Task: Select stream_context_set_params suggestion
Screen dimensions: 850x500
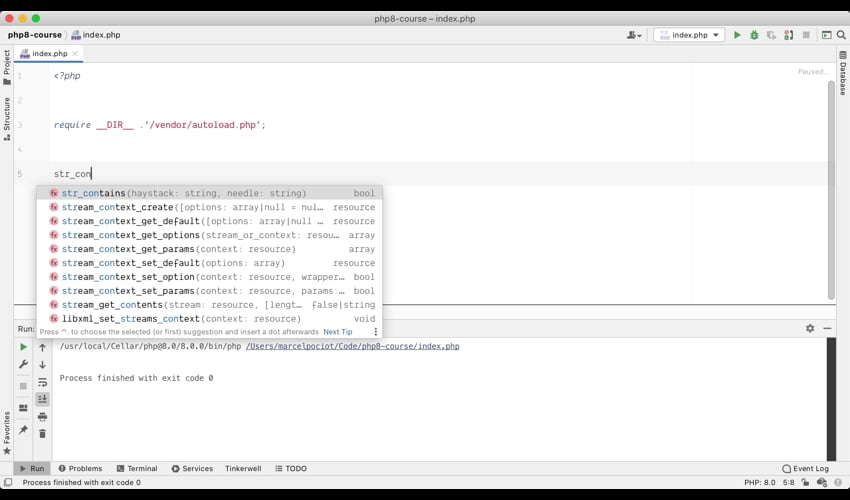Action: pyautogui.click(x=209, y=291)
